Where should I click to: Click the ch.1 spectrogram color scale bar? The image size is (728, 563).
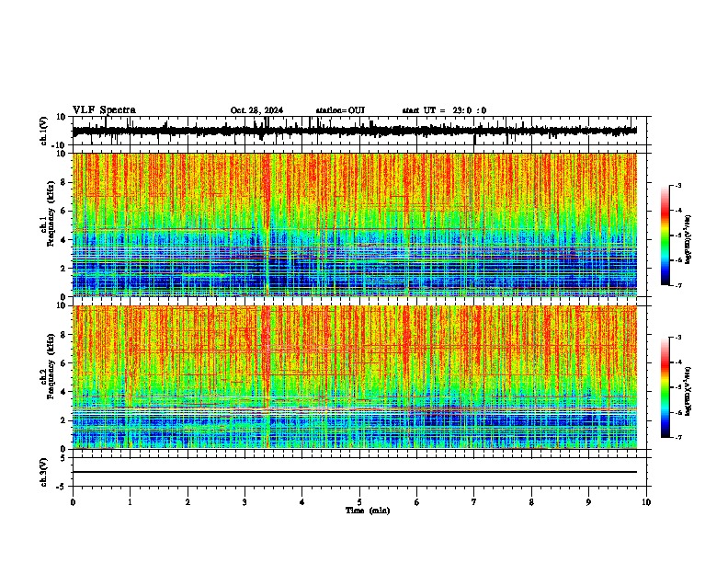coord(665,236)
